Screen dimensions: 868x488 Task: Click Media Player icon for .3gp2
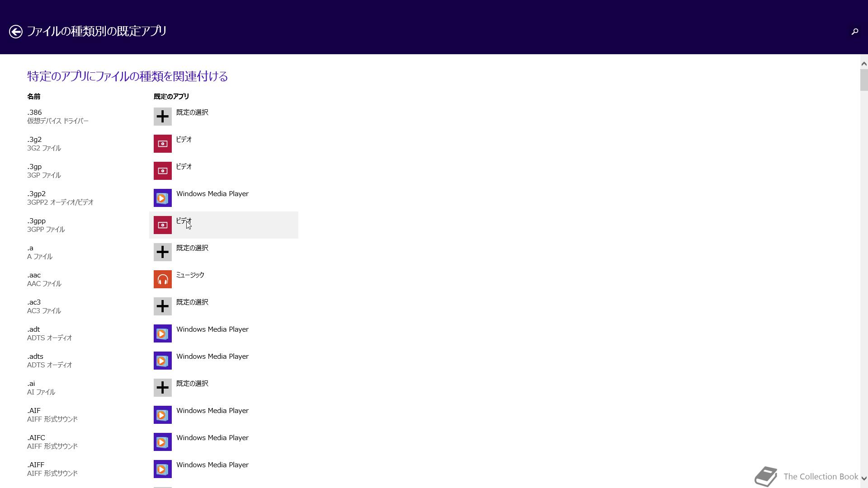tap(163, 198)
